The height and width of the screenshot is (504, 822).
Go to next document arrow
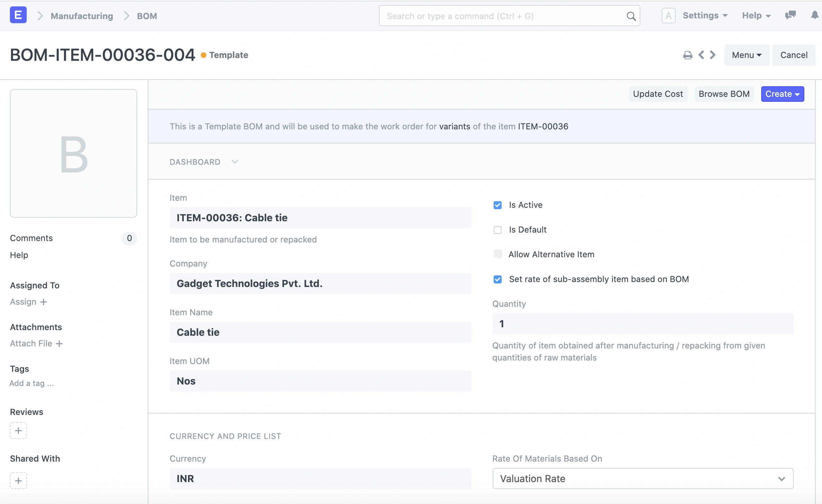tap(713, 55)
